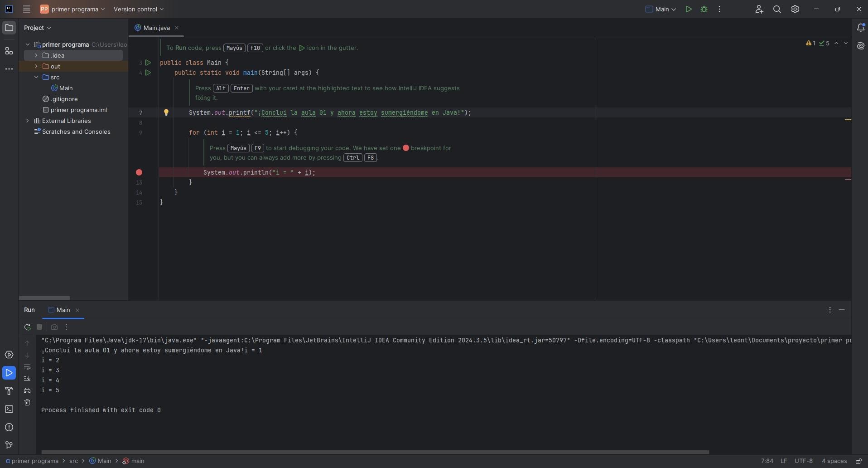Screen dimensions: 868x468
Task: Select the Main.java editor tab
Action: coord(156,28)
